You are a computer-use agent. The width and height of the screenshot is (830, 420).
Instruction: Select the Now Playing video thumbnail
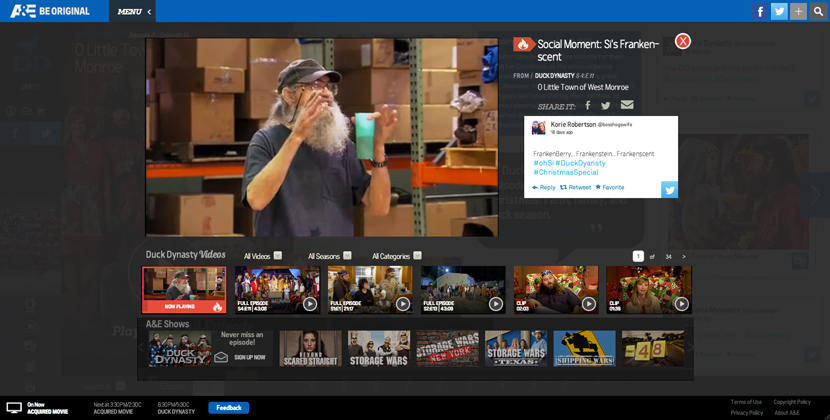point(184,290)
